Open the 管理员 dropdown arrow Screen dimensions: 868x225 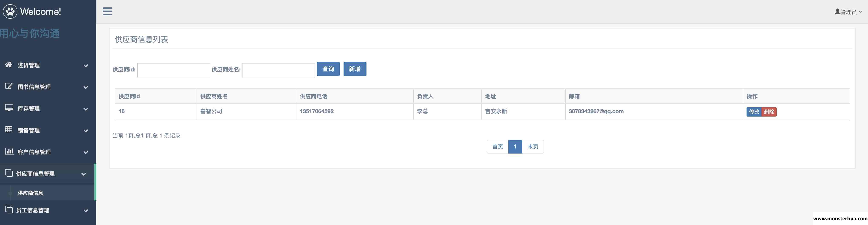point(860,12)
